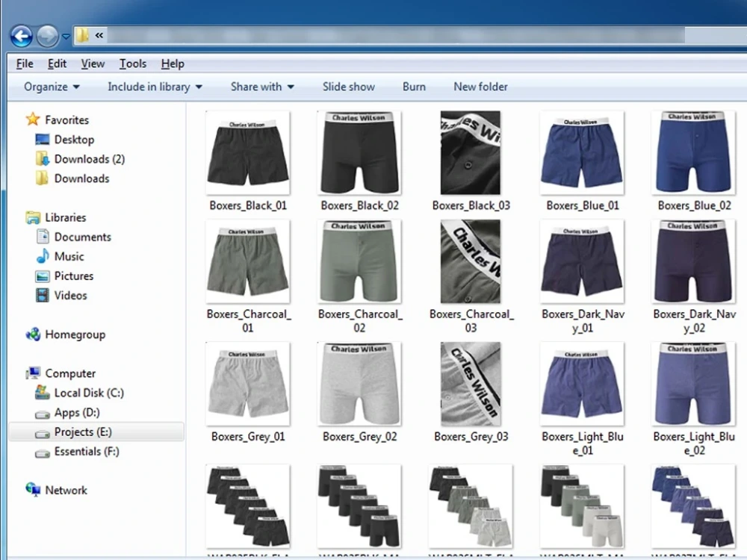Select the Boxers_Grey_03 thumbnail
The width and height of the screenshot is (747, 560).
click(x=471, y=383)
